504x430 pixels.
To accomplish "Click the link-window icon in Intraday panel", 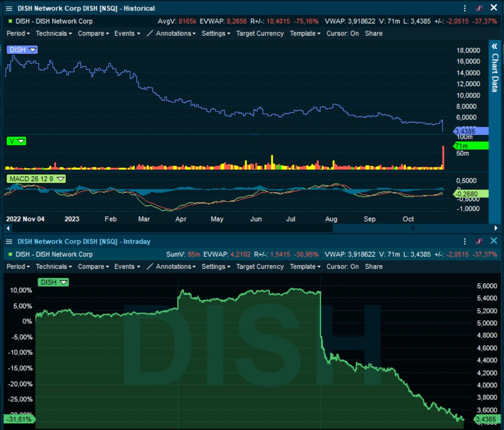I will (x=479, y=242).
